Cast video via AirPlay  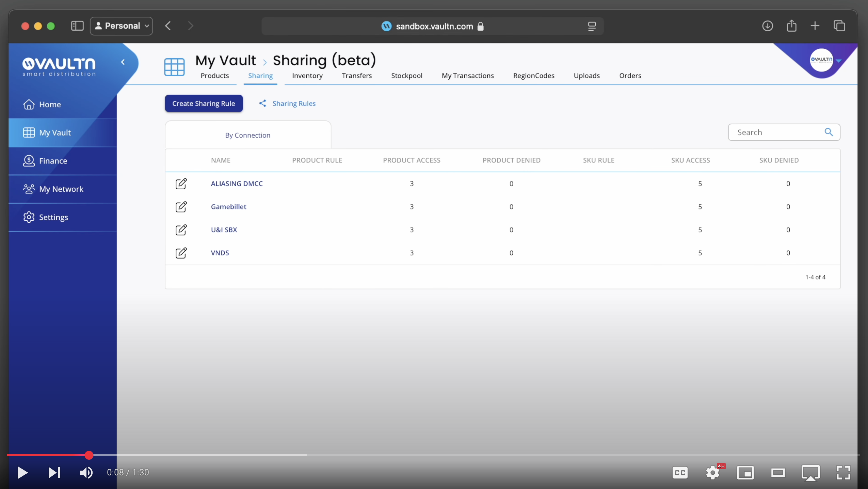pos(810,473)
